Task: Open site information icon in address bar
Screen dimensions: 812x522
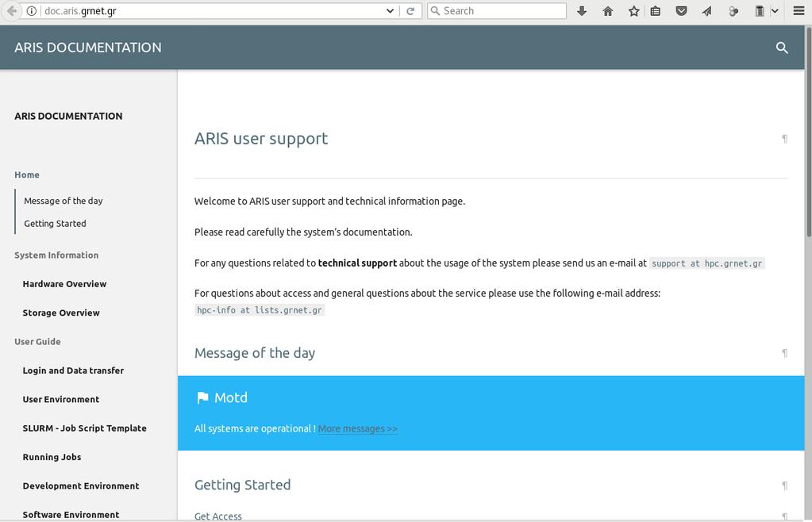Action: pyautogui.click(x=32, y=11)
